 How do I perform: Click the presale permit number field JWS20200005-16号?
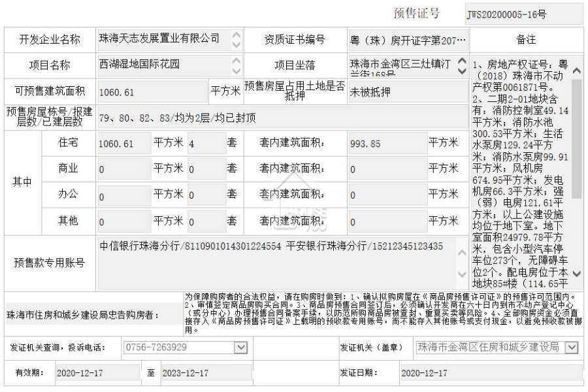[524, 14]
